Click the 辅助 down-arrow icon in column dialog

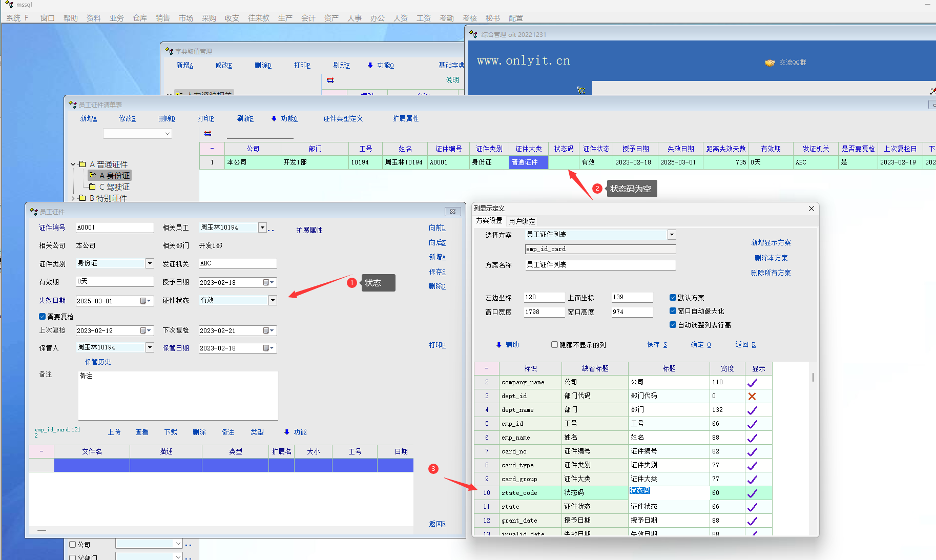(x=498, y=345)
